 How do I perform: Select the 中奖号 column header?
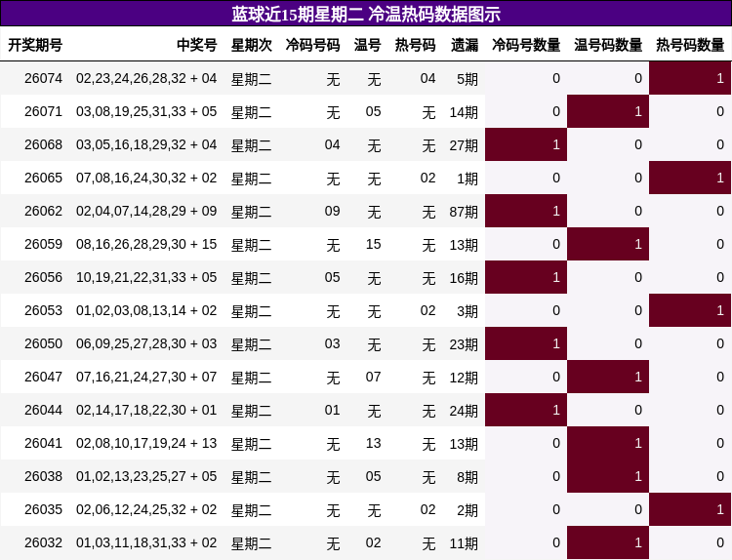pyautogui.click(x=196, y=45)
